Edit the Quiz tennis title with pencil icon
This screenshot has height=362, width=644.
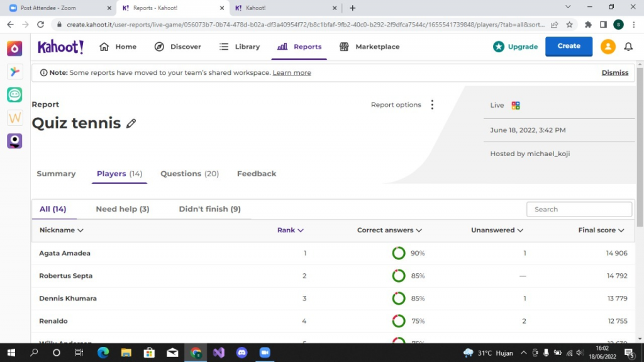pos(131,123)
